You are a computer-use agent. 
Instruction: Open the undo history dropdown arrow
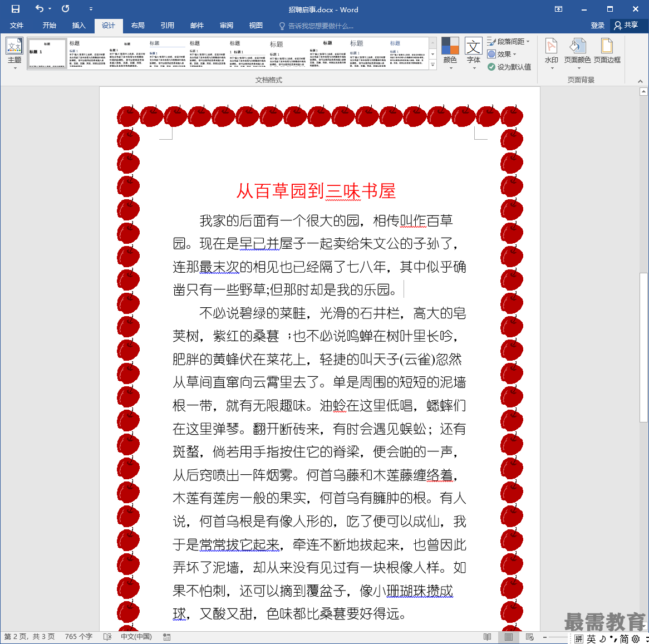(50, 9)
